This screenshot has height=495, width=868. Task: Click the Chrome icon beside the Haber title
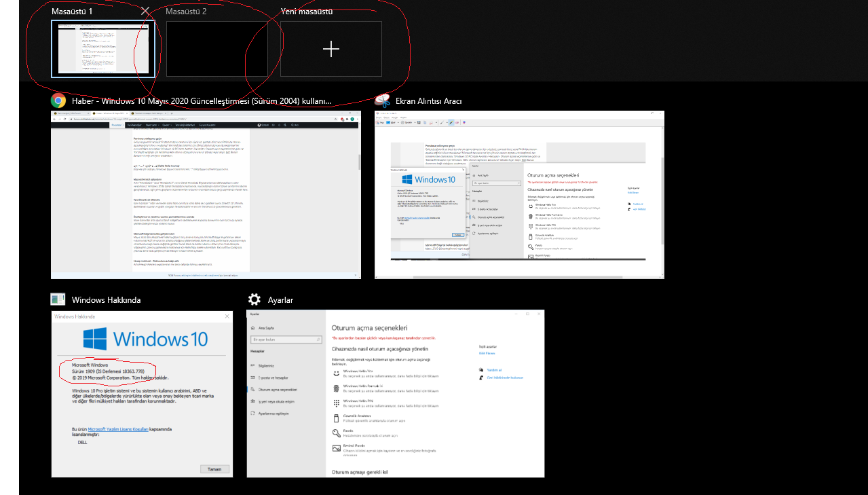(x=58, y=101)
